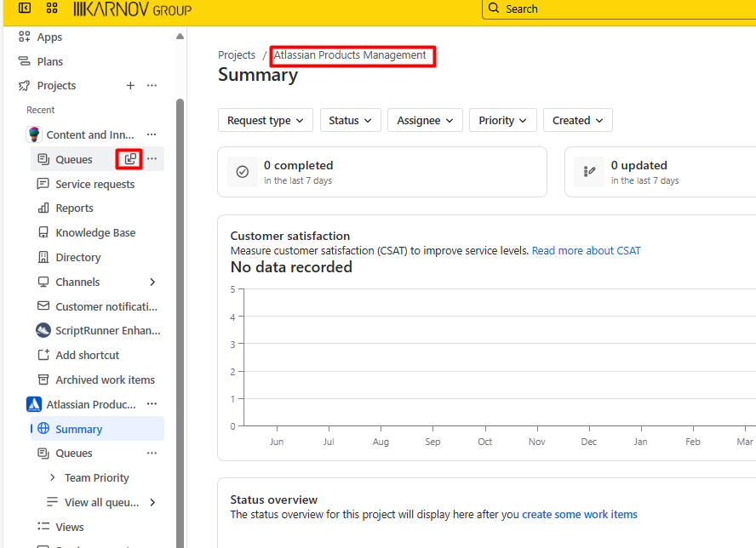The height and width of the screenshot is (548, 756).
Task: Click the Views list icon
Action: point(43,527)
